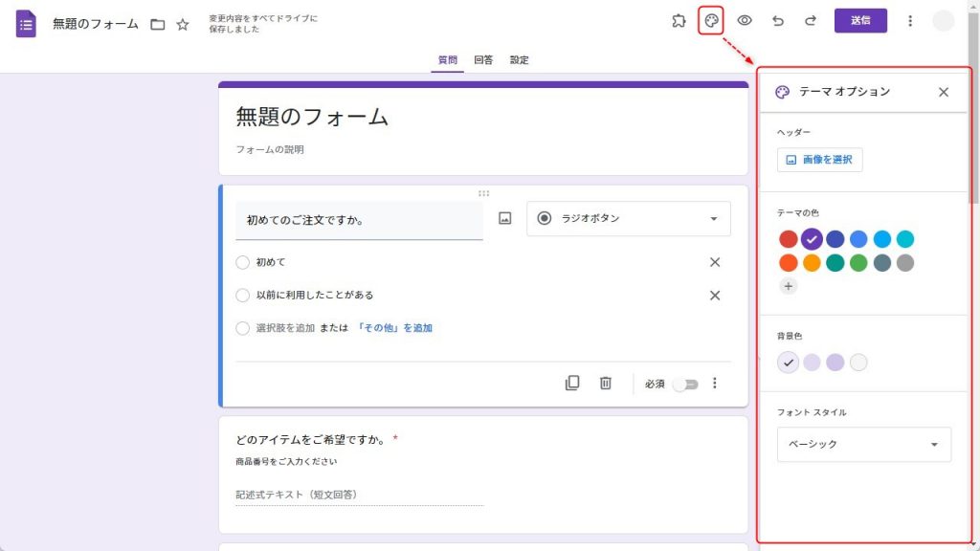
Task: Switch to the 質問 tab
Action: (x=448, y=60)
